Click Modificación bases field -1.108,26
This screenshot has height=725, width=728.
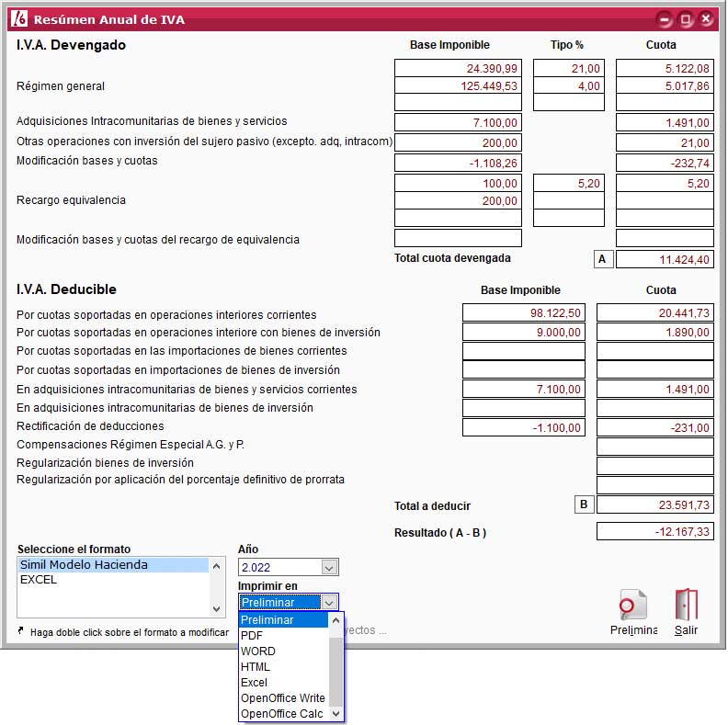click(458, 163)
